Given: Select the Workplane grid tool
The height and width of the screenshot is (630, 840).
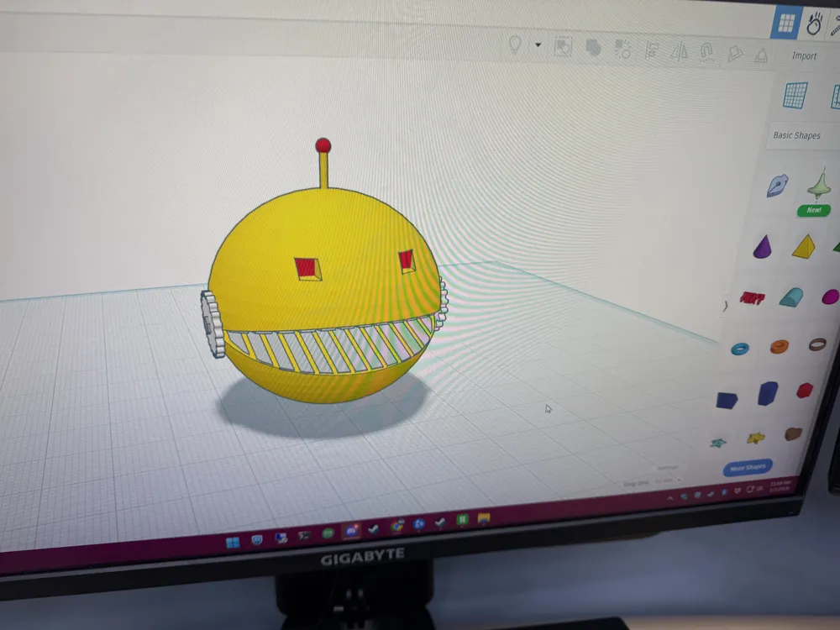Looking at the screenshot, I should pos(795,96).
